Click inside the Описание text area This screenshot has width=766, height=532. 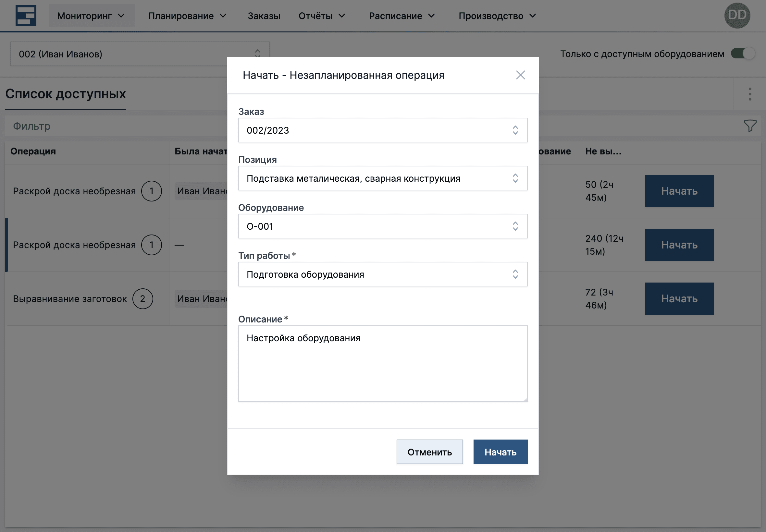pyautogui.click(x=383, y=363)
